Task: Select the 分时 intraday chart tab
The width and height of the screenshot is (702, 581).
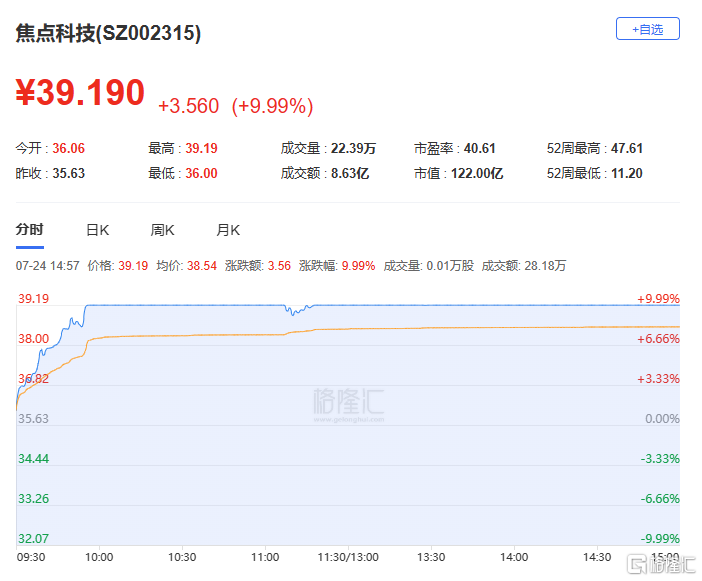Action: [30, 230]
